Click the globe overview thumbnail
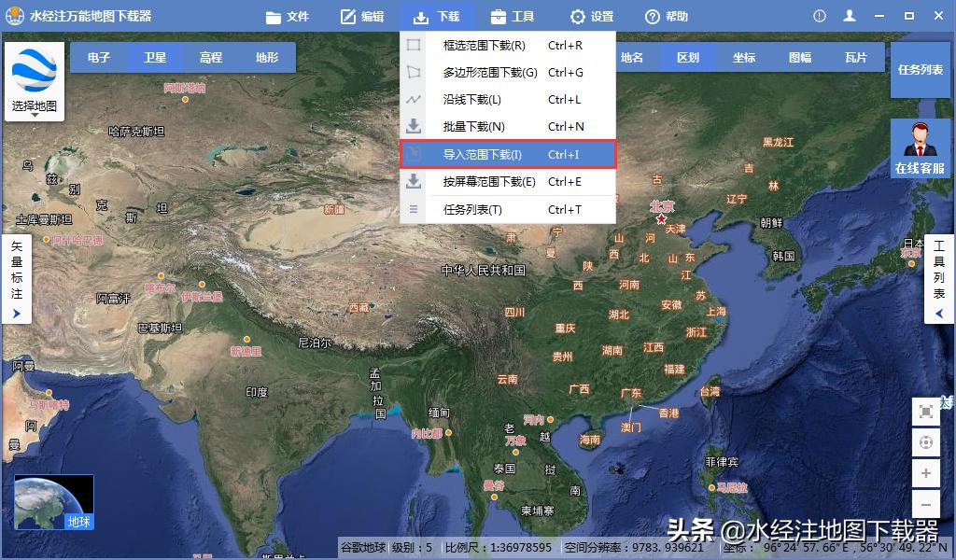 (54, 502)
